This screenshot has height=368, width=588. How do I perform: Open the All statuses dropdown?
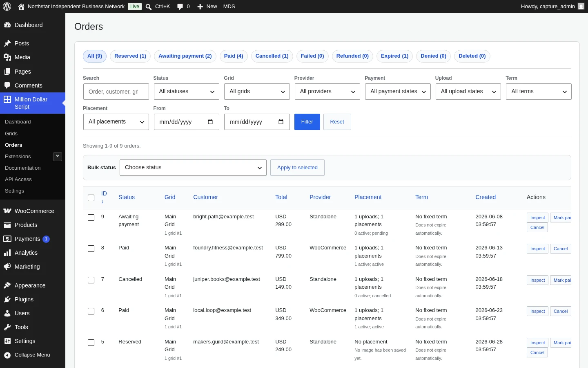point(187,92)
